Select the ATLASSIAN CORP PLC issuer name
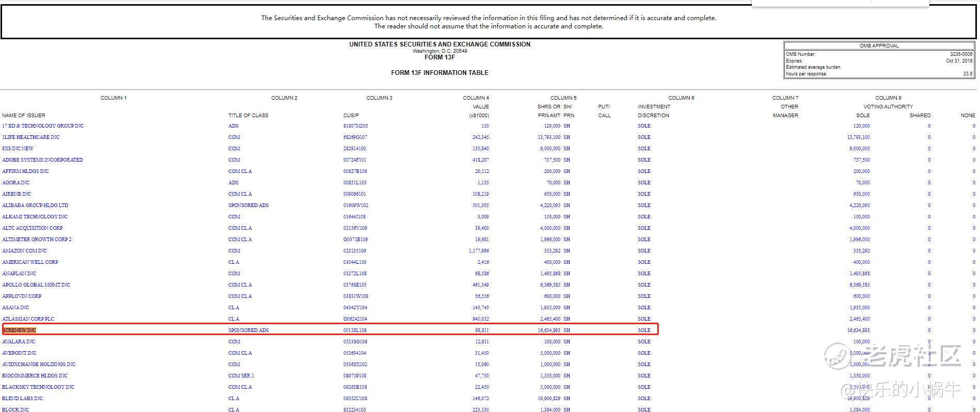This screenshot has height=412, width=980. click(28, 319)
